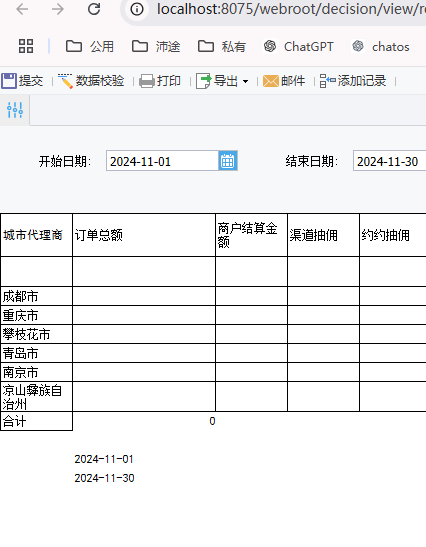Select the 成都市 row cell
The width and height of the screenshot is (426, 547).
point(36,297)
